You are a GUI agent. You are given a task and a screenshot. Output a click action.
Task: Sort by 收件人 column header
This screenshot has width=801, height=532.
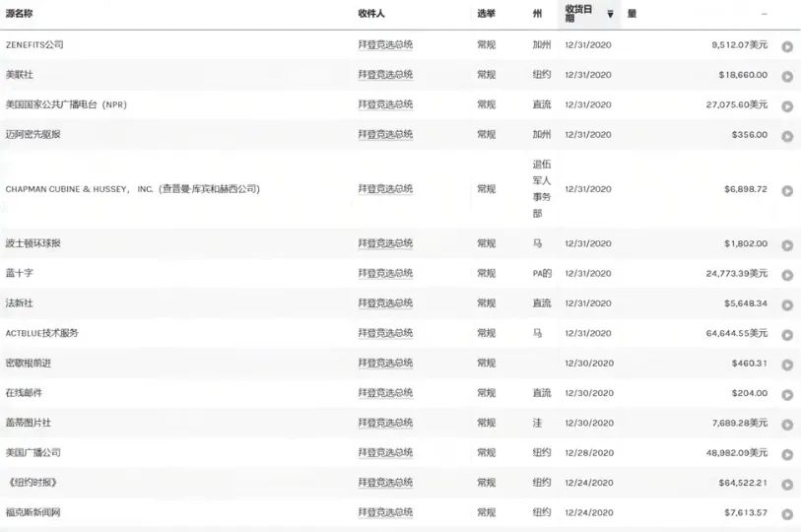371,14
